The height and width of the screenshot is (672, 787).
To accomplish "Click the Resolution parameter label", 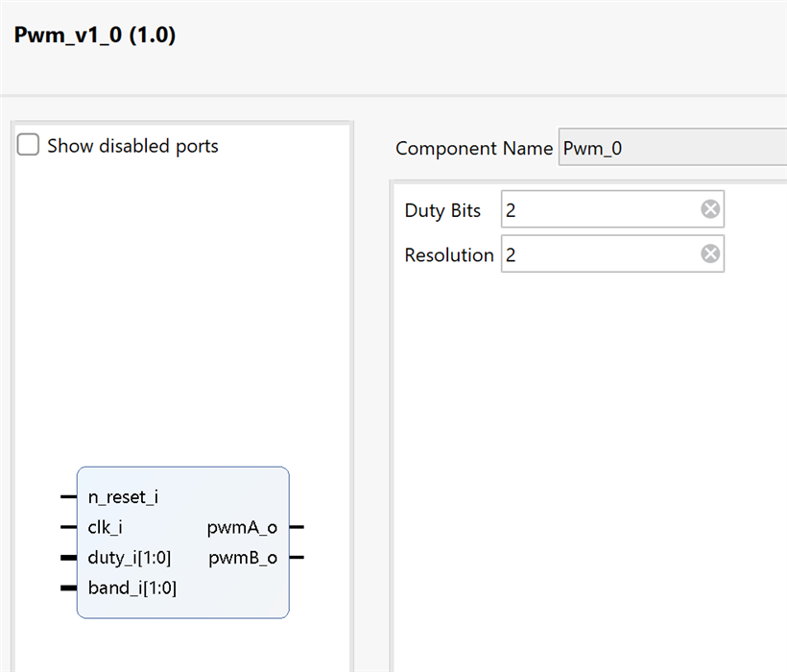I will 448,255.
